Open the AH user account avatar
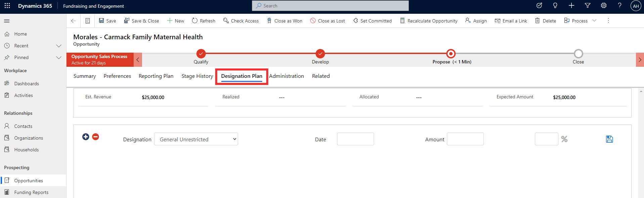Image resolution: width=644 pixels, height=198 pixels. [636, 6]
